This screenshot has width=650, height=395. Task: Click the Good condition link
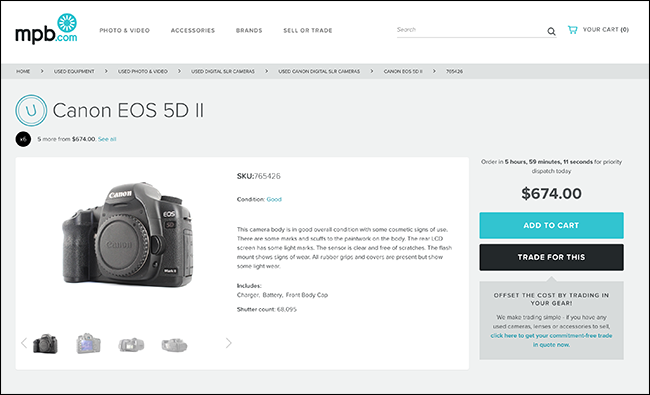click(274, 199)
